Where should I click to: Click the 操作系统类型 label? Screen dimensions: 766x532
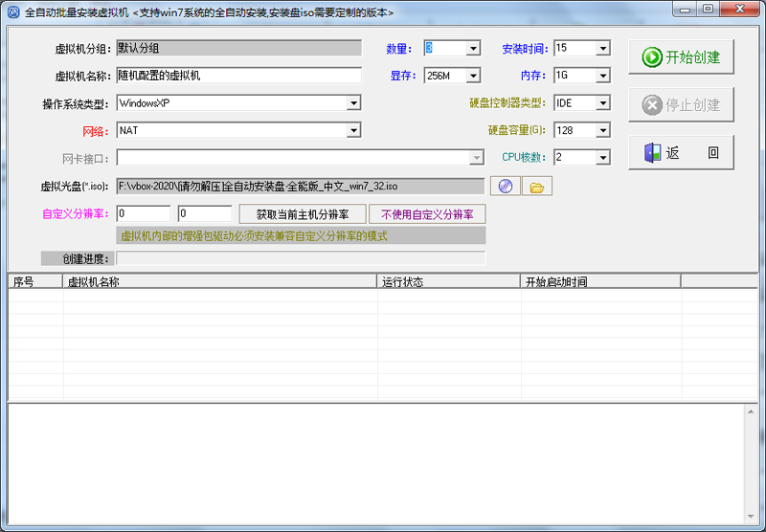tap(76, 104)
